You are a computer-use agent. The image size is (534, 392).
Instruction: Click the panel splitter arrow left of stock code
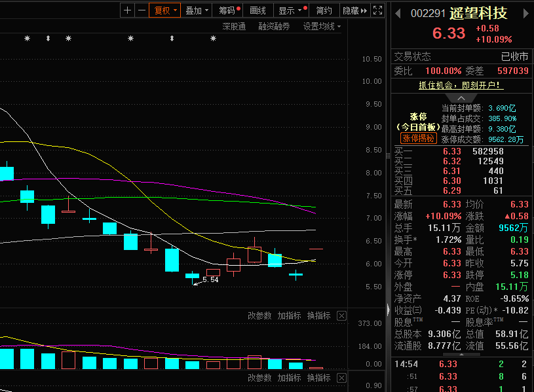point(397,13)
